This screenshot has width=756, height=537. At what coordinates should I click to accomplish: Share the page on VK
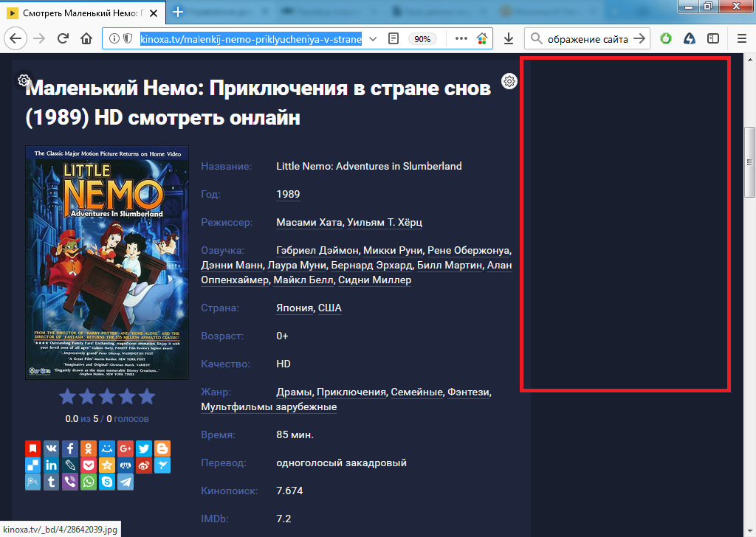pos(52,448)
